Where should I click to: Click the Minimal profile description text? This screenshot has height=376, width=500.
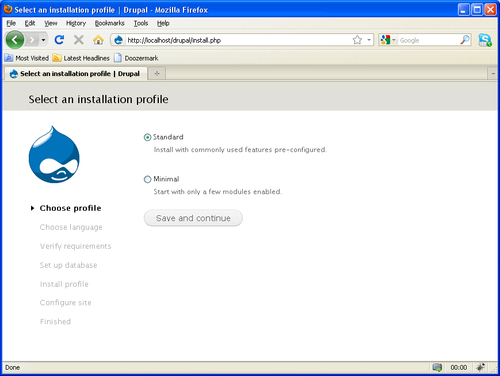[218, 192]
